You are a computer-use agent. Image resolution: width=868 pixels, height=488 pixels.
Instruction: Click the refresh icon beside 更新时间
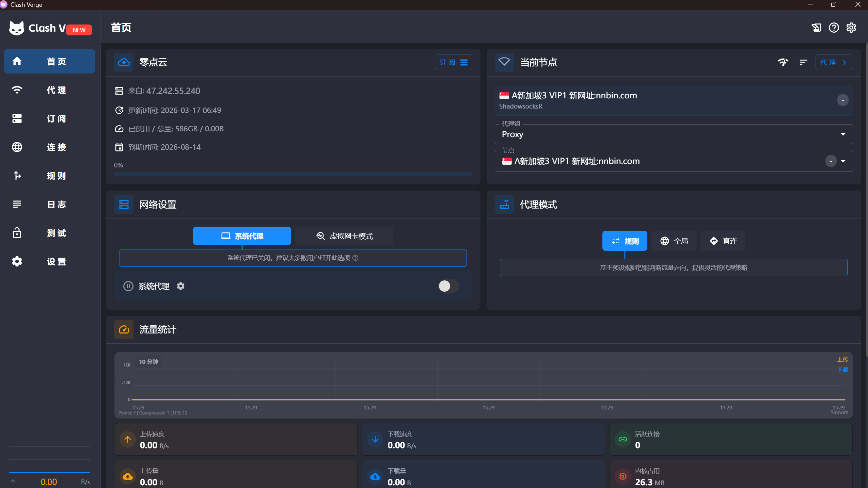(119, 110)
